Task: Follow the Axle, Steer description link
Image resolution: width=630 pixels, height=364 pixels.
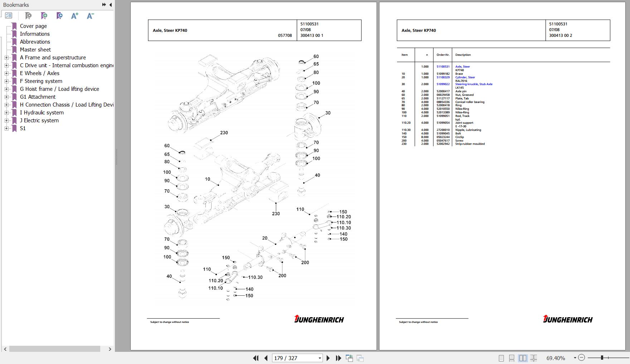Action: point(462,67)
